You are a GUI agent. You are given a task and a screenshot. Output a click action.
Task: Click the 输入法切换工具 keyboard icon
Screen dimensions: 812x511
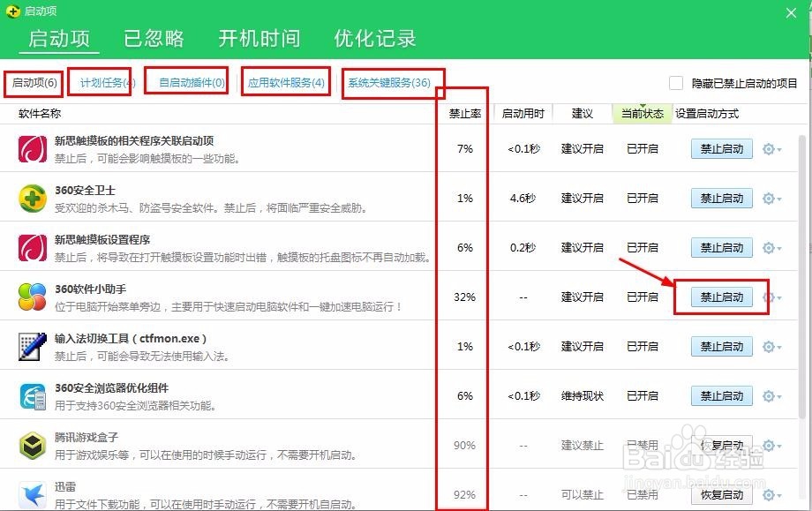tap(33, 346)
